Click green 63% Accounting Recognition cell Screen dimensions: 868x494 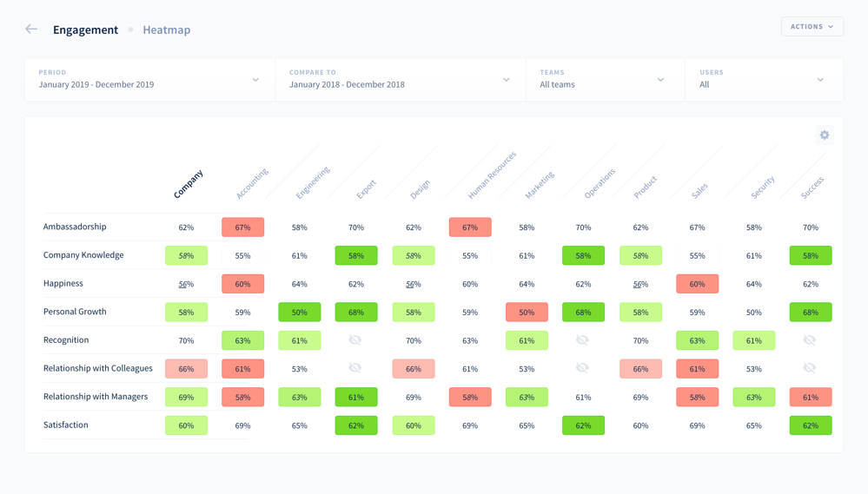tap(243, 341)
